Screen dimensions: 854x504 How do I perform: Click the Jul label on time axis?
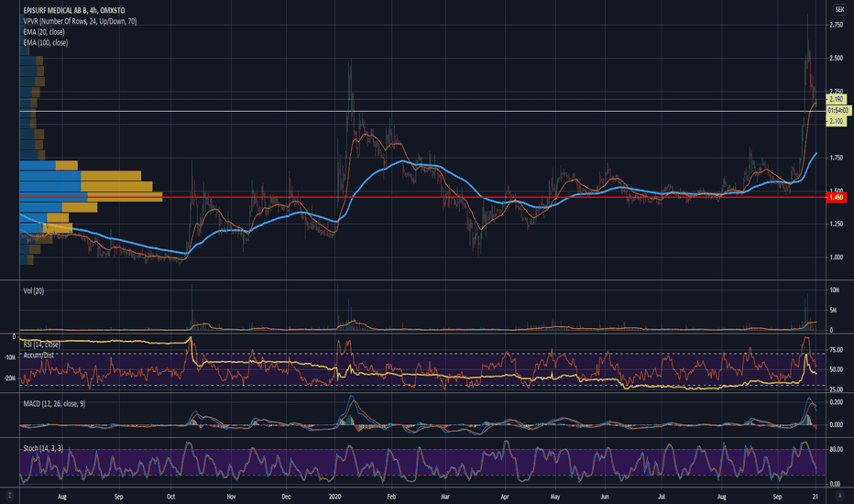click(662, 497)
